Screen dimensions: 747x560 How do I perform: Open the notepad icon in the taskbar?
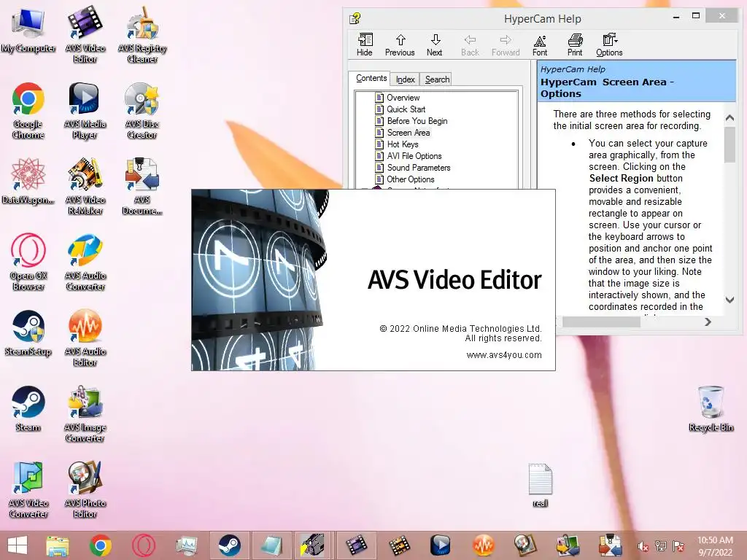point(271,545)
